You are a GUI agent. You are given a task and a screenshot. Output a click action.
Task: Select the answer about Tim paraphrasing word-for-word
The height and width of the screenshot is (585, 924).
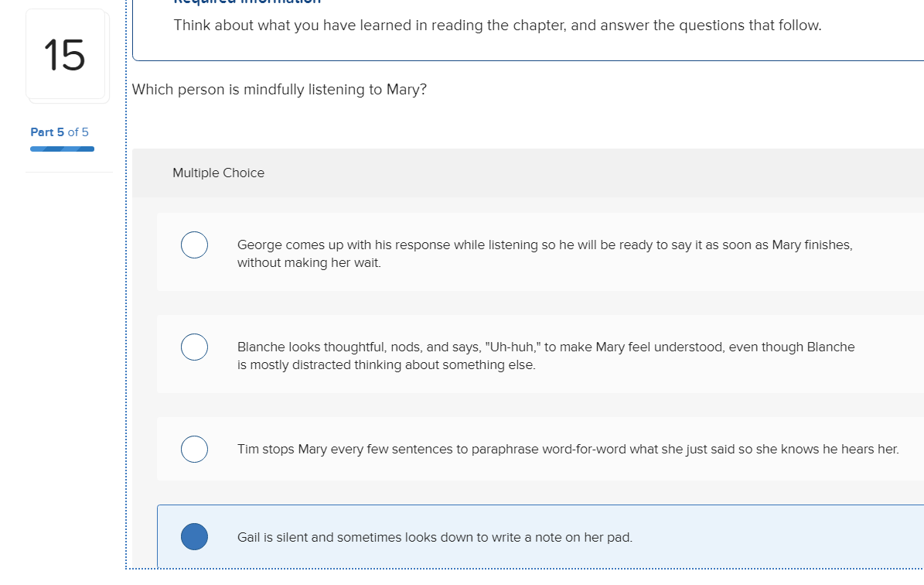click(x=567, y=449)
